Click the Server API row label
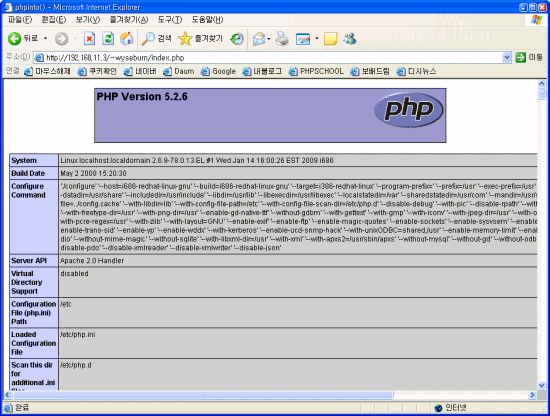Image resolution: width=550 pixels, height=416 pixels. coord(29,261)
